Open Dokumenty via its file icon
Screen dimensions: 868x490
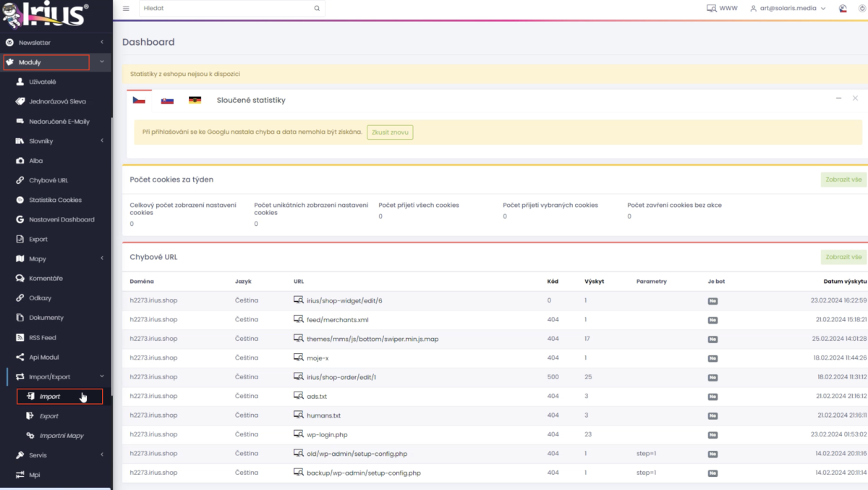pos(20,318)
